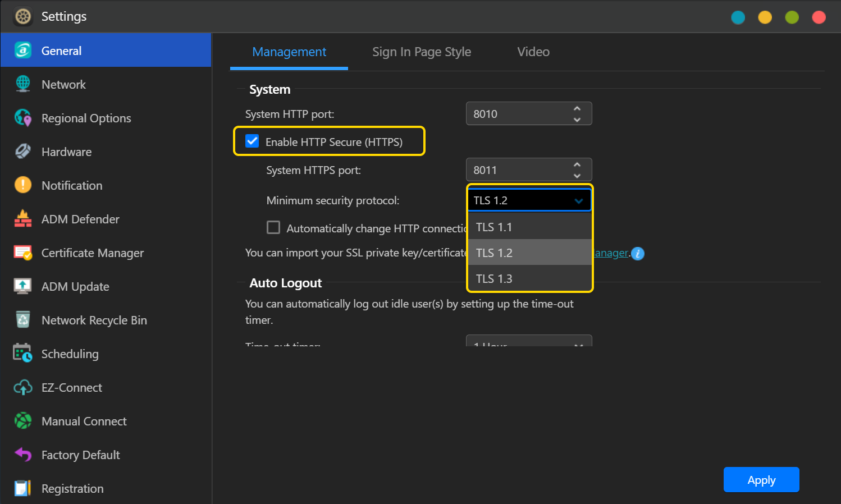Screen dimensions: 841x504
Task: Open Scheduling label in sidebar
Action: 70,354
